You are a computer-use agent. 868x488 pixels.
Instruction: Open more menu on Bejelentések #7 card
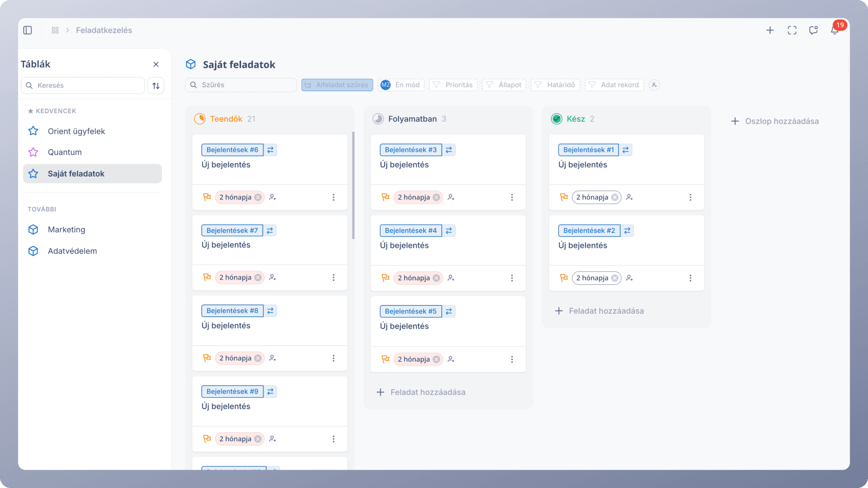click(333, 278)
